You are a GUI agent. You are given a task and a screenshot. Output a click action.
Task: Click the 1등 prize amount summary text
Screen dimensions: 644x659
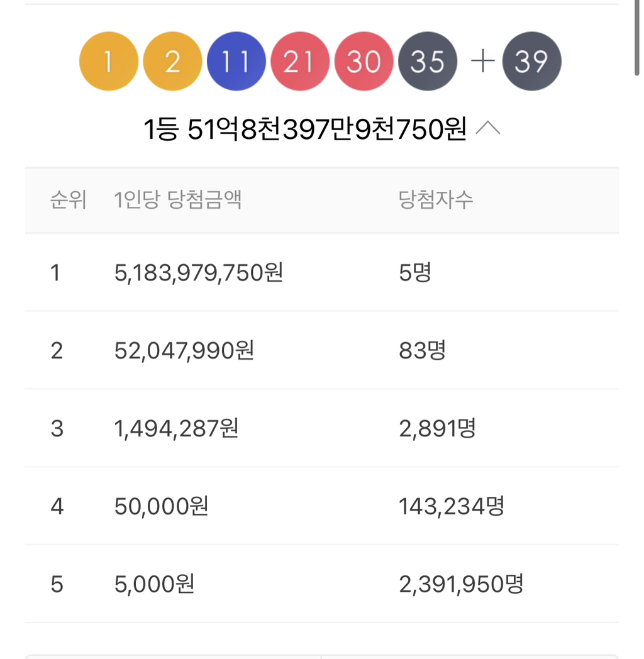304,130
